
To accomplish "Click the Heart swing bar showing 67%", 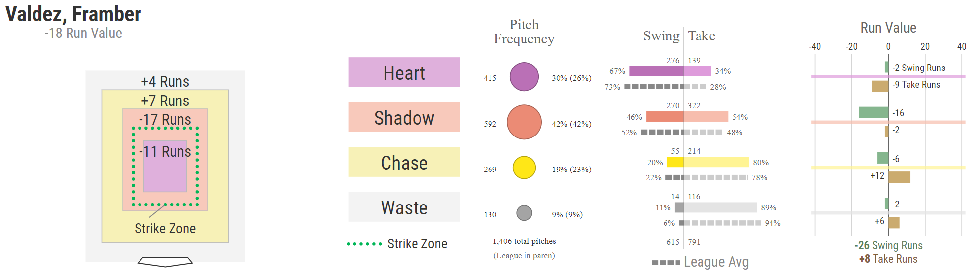I will [x=656, y=71].
